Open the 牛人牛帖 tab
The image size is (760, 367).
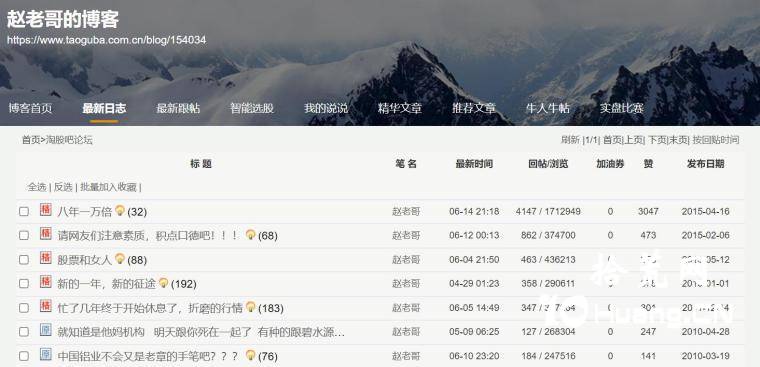click(548, 108)
